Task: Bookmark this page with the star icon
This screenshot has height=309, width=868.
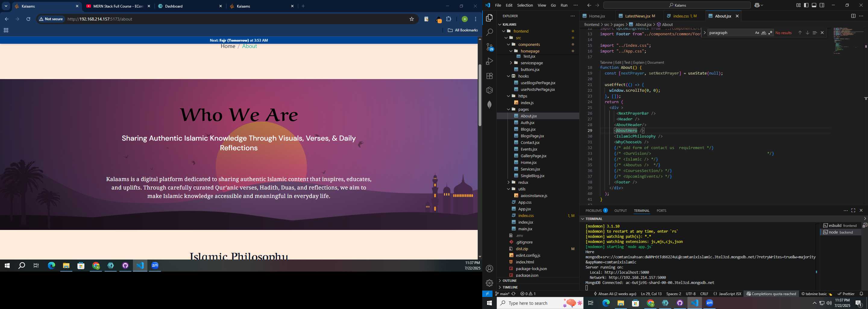Action: [x=411, y=19]
